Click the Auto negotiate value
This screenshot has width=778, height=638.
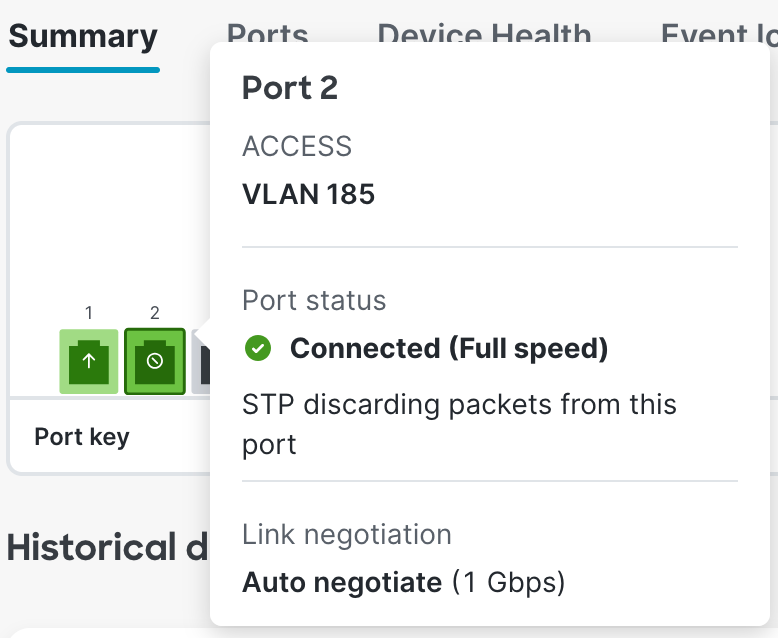click(x=342, y=582)
